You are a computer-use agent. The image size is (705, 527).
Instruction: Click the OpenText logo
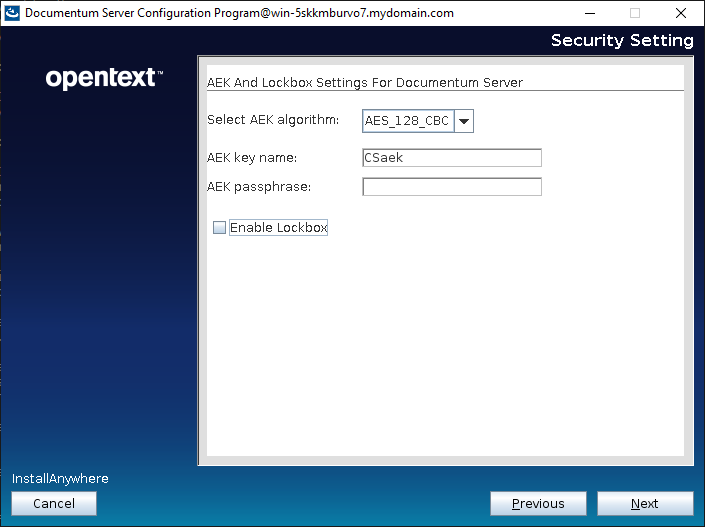[104, 78]
